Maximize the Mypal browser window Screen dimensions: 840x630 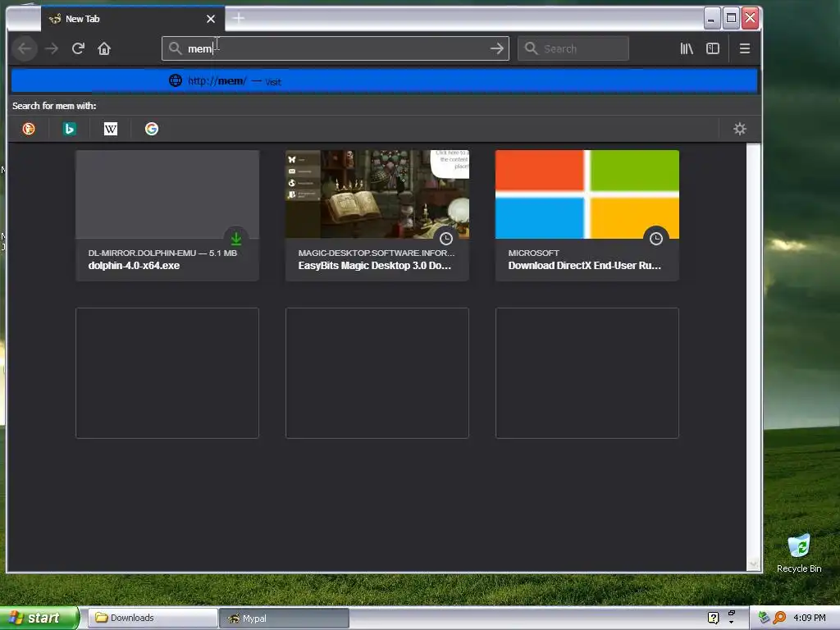tap(731, 19)
